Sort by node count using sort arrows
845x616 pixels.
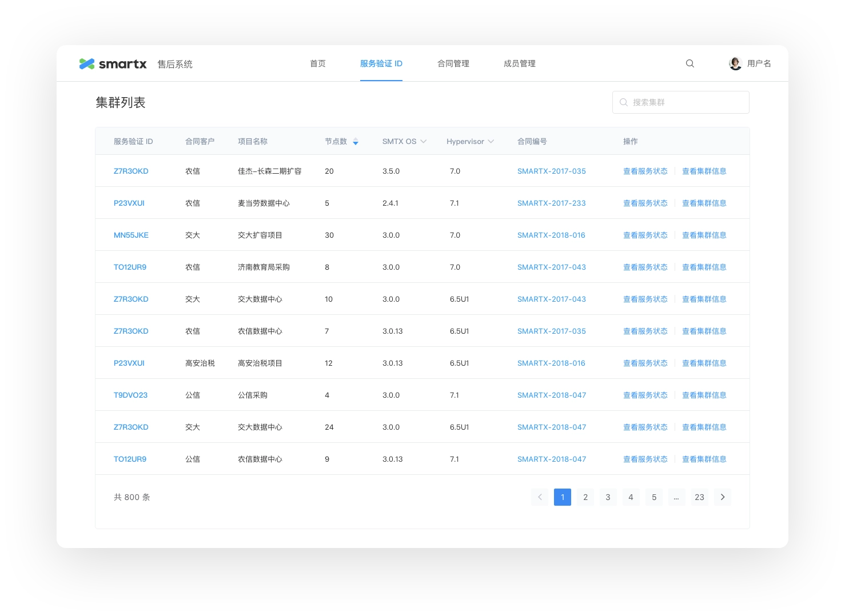coord(356,142)
